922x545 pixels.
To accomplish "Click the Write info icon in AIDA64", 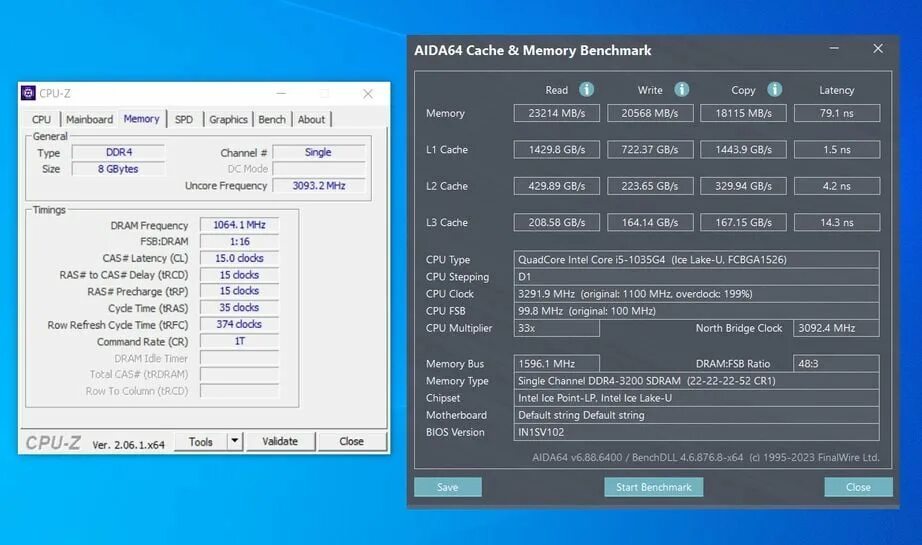I will point(682,89).
